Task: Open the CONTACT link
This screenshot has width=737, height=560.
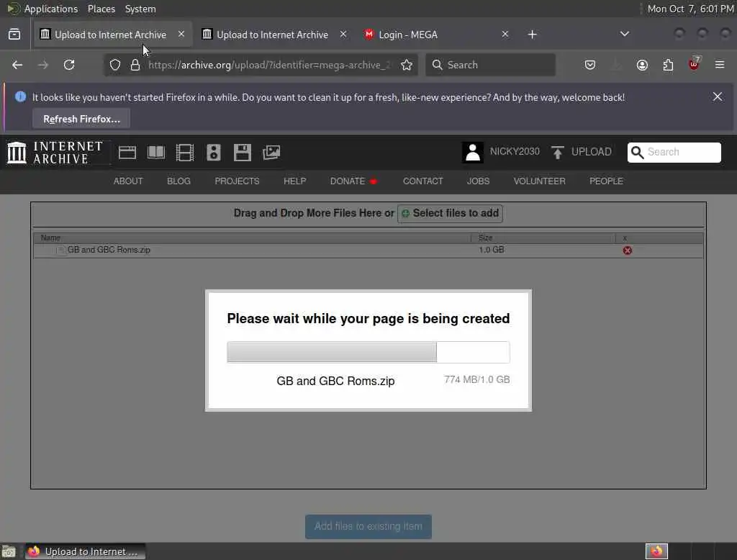Action: [422, 181]
